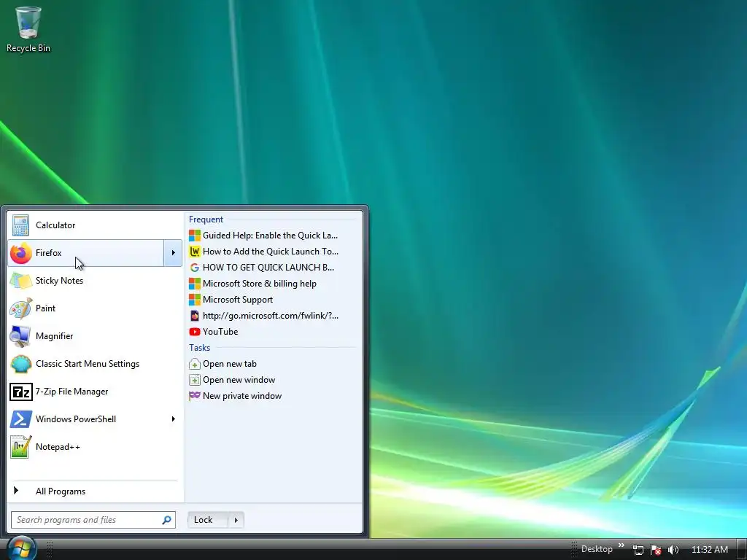Click the YouTube play icon
747x560 pixels.
[194, 332]
